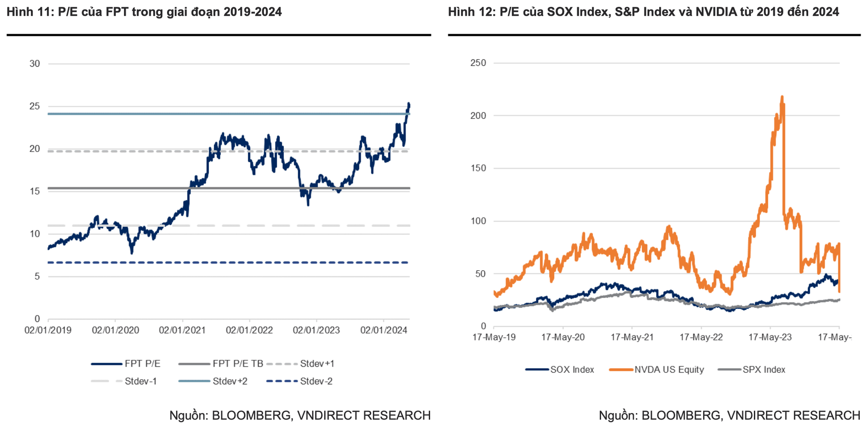Image resolution: width=868 pixels, height=433 pixels.
Task: Click the Stdev-2 dotted legend marker
Action: 282,381
